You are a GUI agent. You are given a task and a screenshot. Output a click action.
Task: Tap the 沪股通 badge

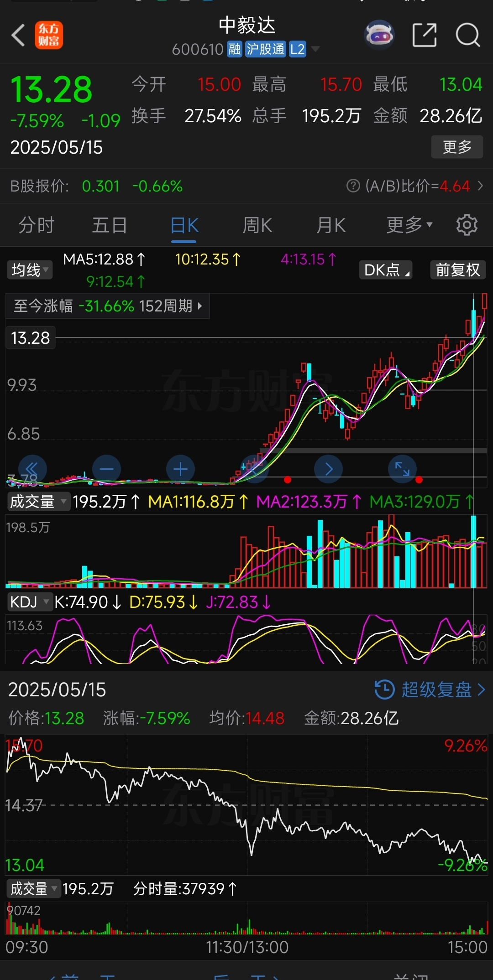265,49
